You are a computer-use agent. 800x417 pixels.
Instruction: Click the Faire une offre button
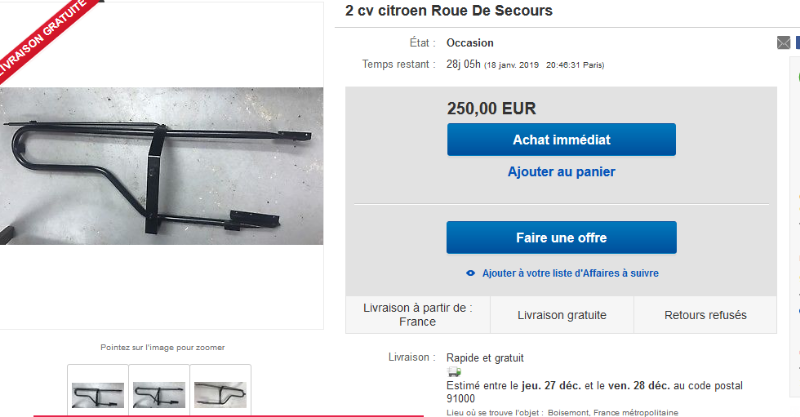coord(561,237)
